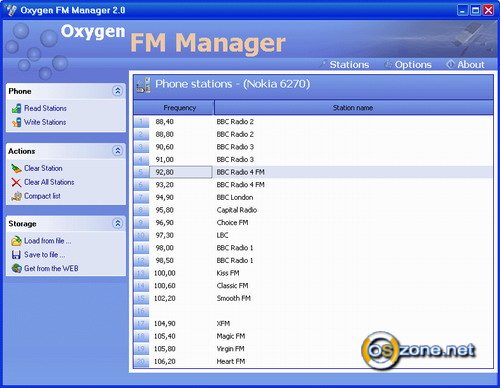The width and height of the screenshot is (500, 388).
Task: Select the Magic FM station
Action: (231, 336)
